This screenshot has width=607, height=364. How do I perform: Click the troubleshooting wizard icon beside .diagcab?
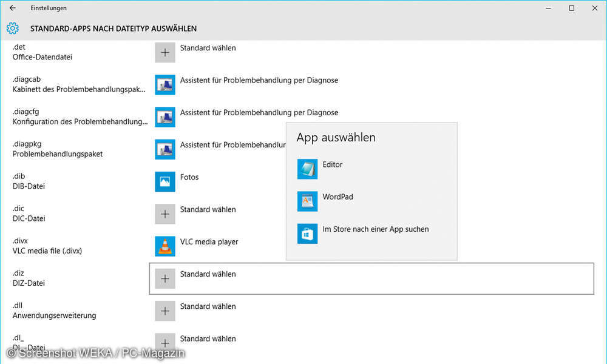(x=164, y=84)
